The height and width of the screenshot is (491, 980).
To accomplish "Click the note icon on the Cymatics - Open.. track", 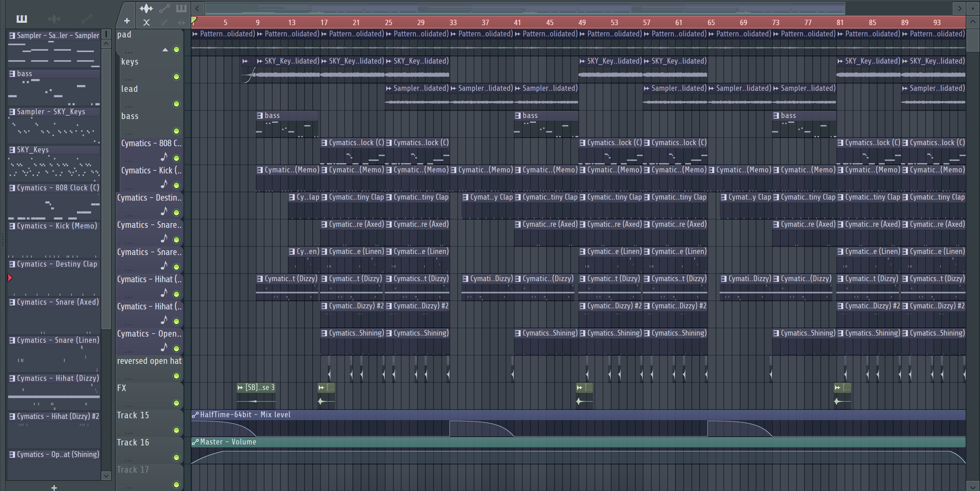I will tap(164, 347).
